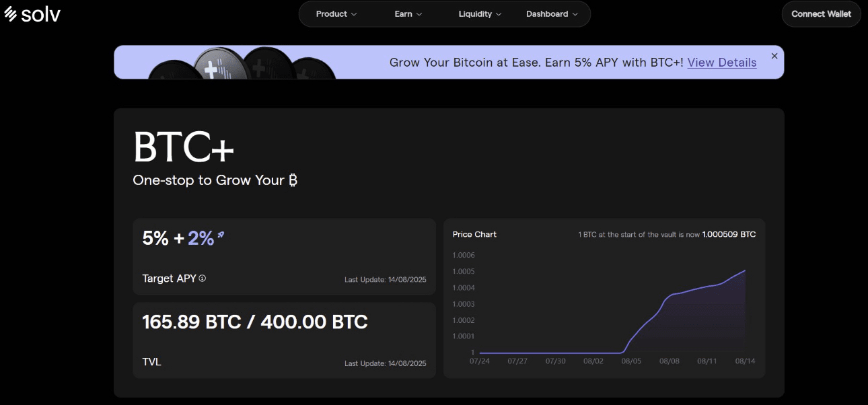Viewport: 868px width, 405px height.
Task: Click the 1.0006 label on the chart
Action: [x=464, y=256]
